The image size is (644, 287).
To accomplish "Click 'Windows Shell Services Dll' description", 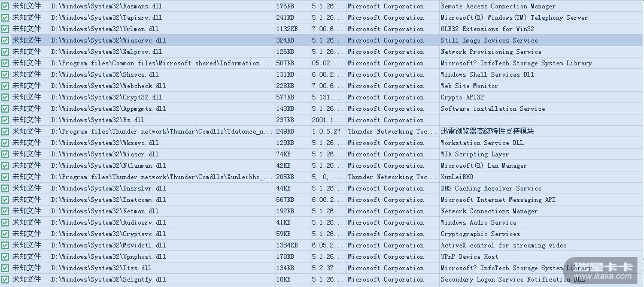I will point(488,74).
